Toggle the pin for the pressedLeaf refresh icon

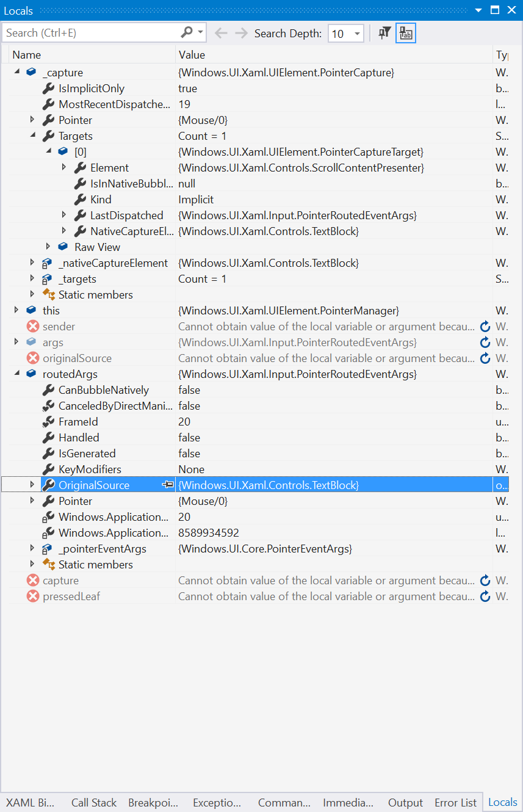click(x=485, y=596)
